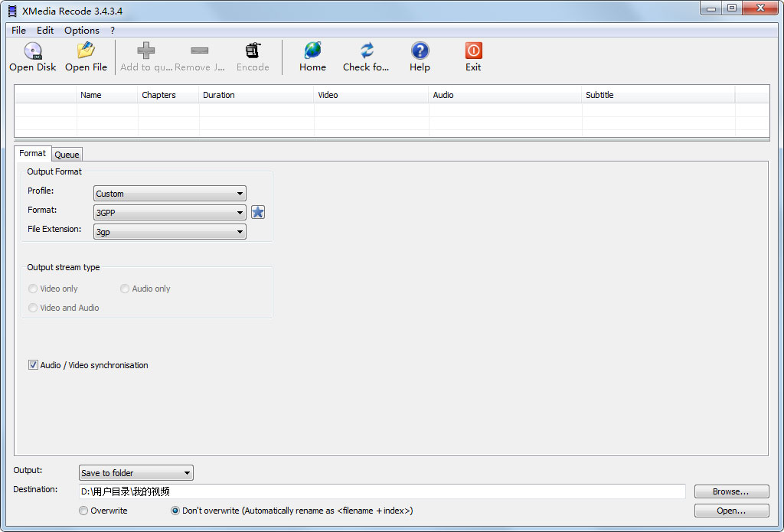Open the Edit menu
The image size is (784, 532).
pos(45,31)
